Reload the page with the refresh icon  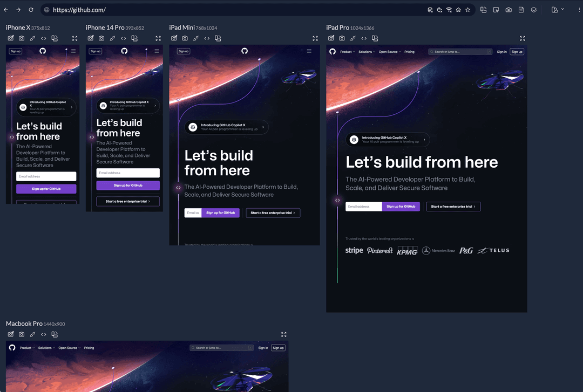click(31, 9)
